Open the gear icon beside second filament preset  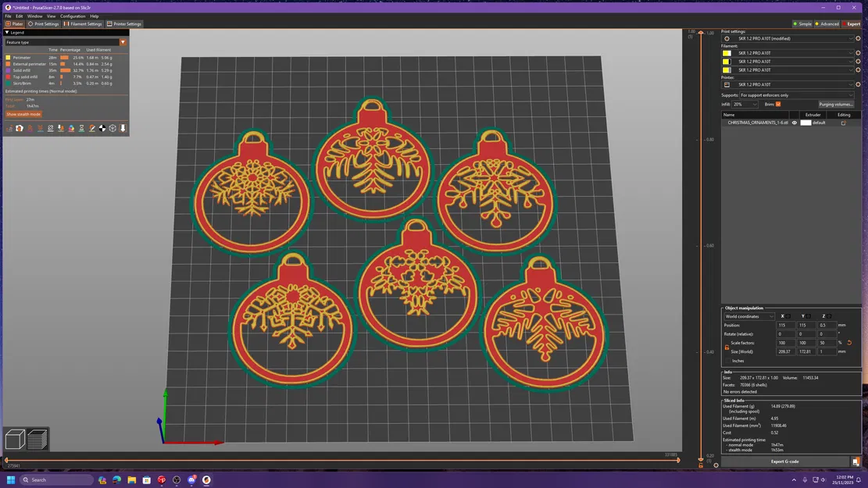[858, 62]
